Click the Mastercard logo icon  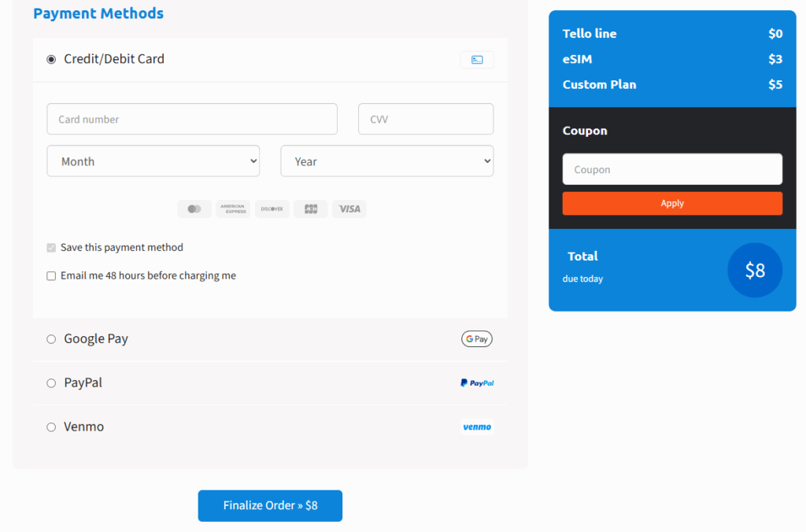click(x=194, y=209)
